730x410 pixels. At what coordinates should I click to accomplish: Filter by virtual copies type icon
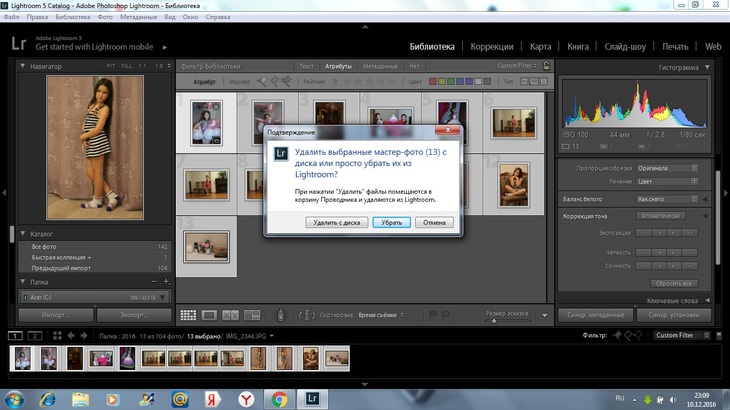534,81
